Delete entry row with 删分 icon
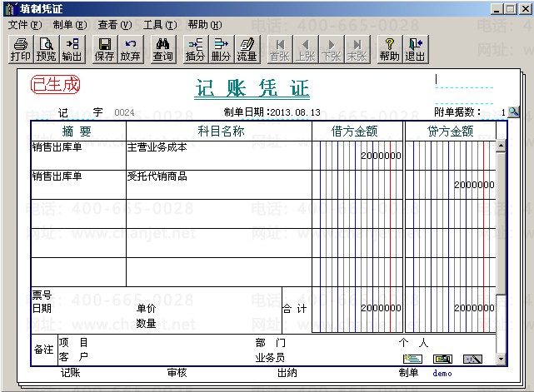The width and height of the screenshot is (534, 392). tap(221, 50)
